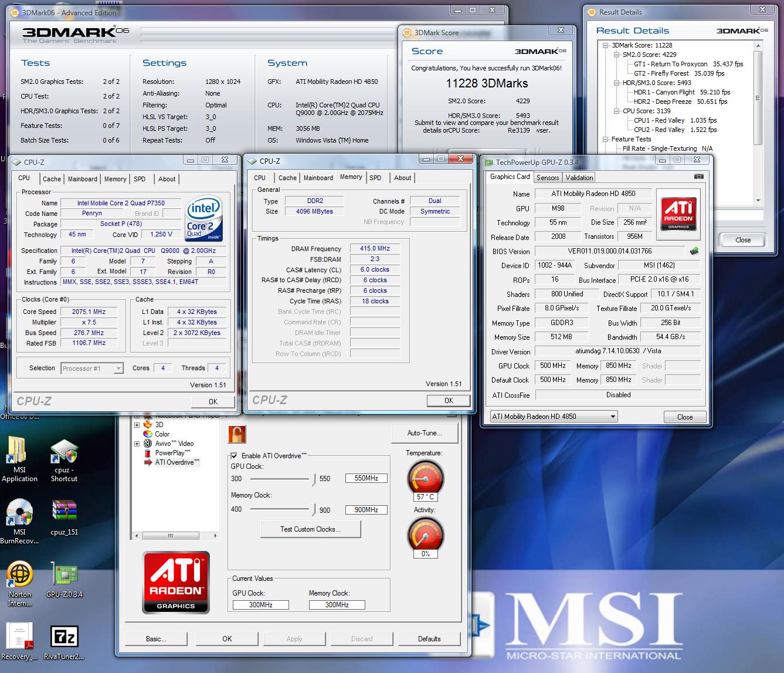
Task: Click the 3D cube icon in Catalyst tree
Action: (x=148, y=425)
